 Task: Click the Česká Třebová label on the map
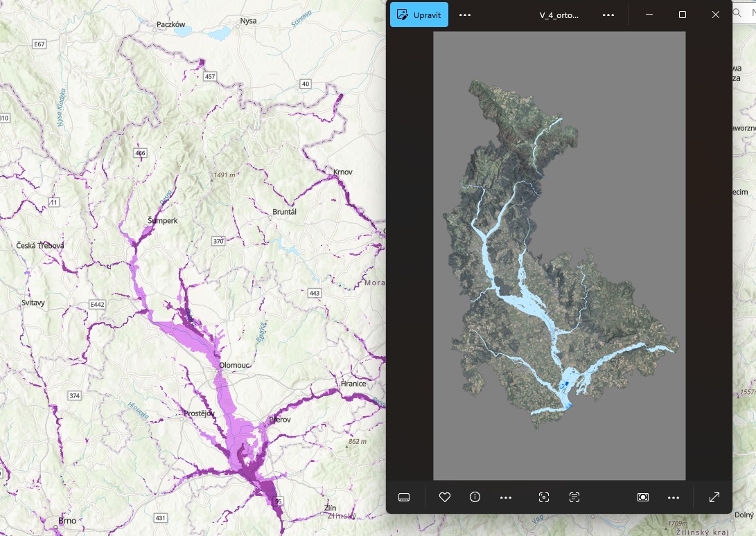pyautogui.click(x=40, y=245)
